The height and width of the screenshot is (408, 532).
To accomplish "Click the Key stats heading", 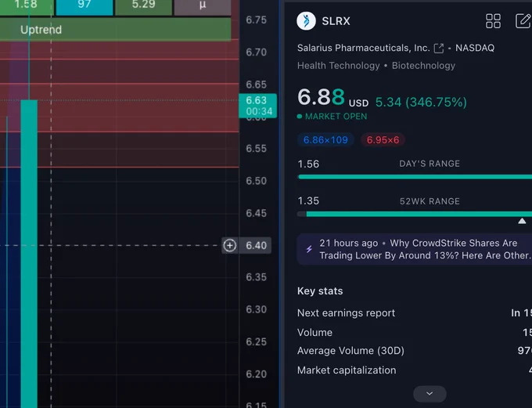I will point(320,291).
